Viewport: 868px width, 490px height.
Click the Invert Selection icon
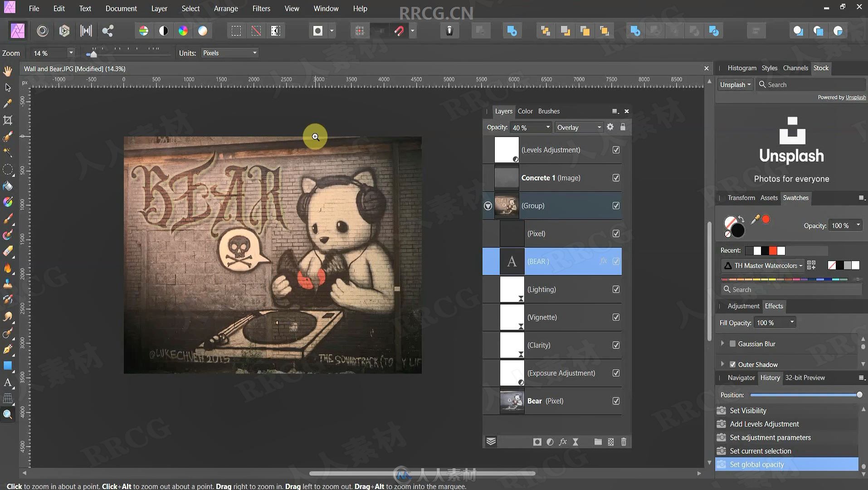(x=276, y=31)
